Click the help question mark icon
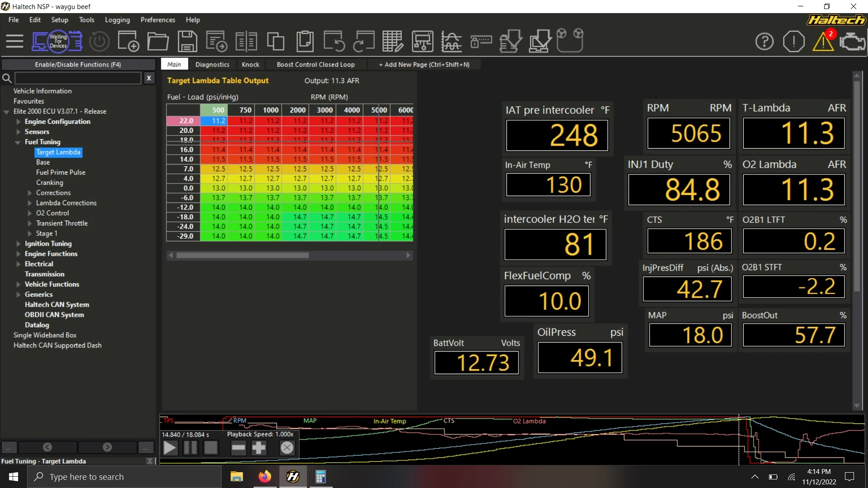Image resolution: width=868 pixels, height=488 pixels. [764, 42]
